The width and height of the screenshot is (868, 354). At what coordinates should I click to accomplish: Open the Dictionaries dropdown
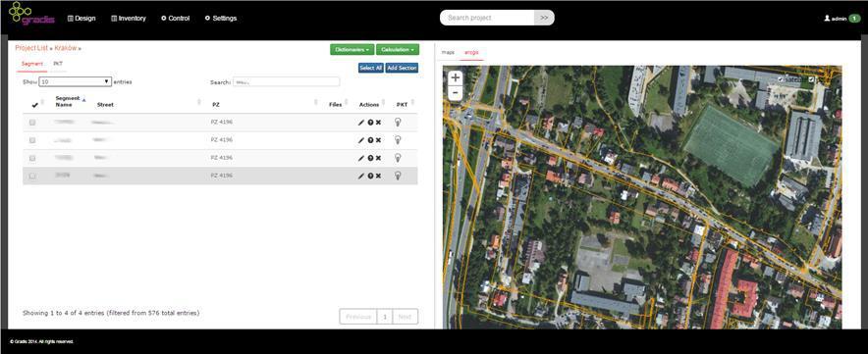(353, 50)
